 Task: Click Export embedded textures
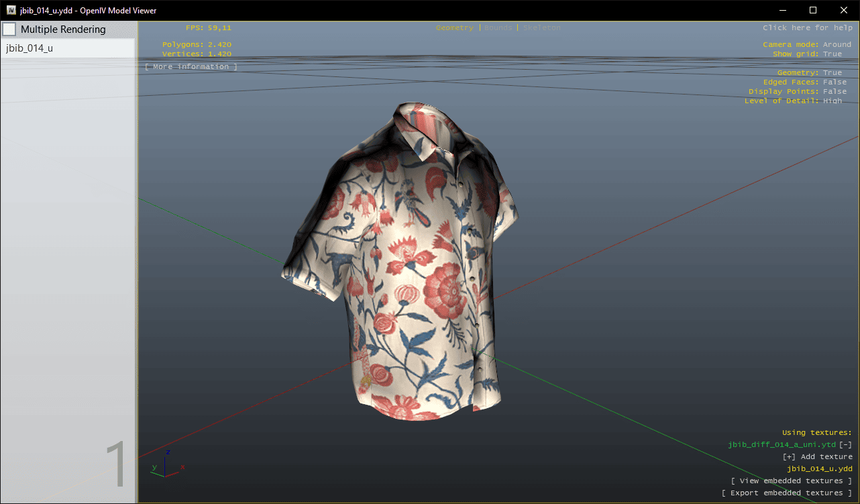(786, 493)
